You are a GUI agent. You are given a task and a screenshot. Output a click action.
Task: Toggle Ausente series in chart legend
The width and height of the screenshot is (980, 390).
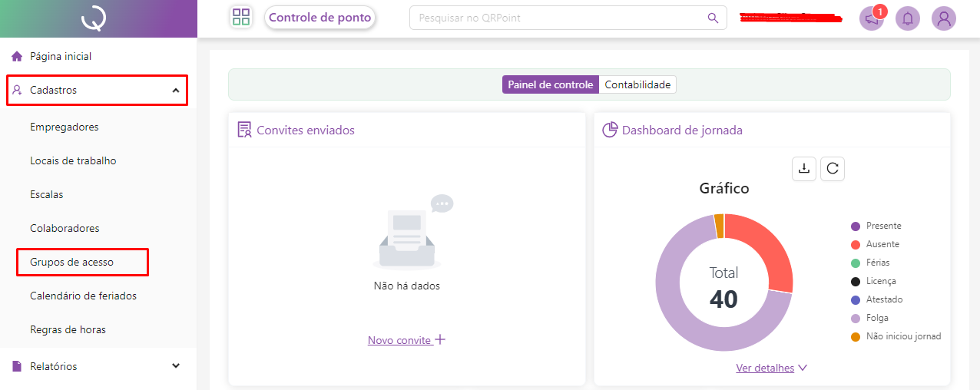[x=882, y=244]
